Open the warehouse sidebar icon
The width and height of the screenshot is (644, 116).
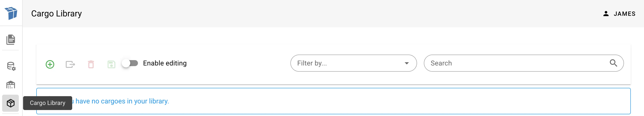(x=11, y=85)
